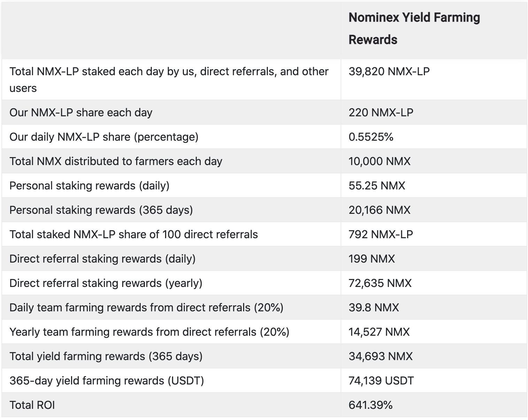
Task: Select the 39.8 NMX value
Action: tap(374, 308)
